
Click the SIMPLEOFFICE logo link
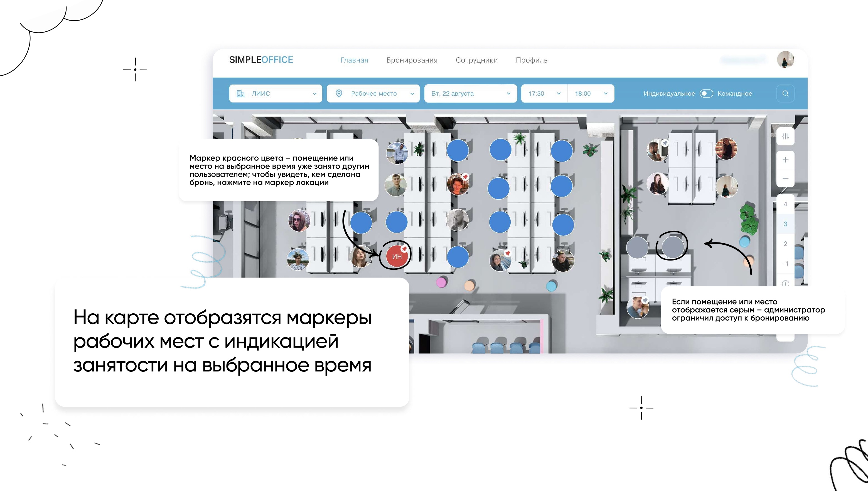[261, 60]
